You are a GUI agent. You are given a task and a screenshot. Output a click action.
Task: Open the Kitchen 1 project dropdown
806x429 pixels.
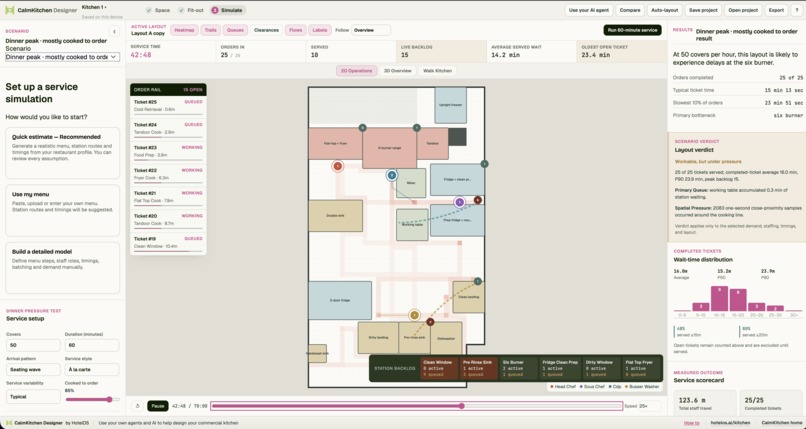click(x=95, y=8)
